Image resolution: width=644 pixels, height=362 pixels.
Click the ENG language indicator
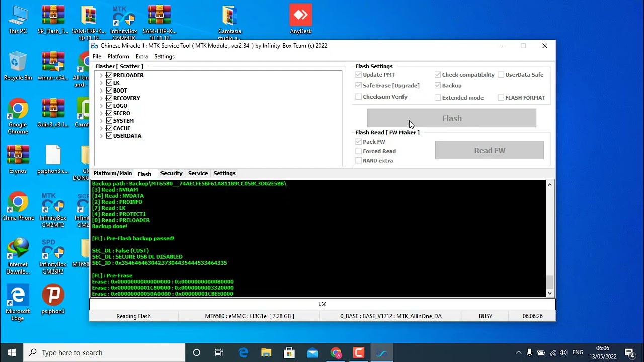[x=578, y=353]
